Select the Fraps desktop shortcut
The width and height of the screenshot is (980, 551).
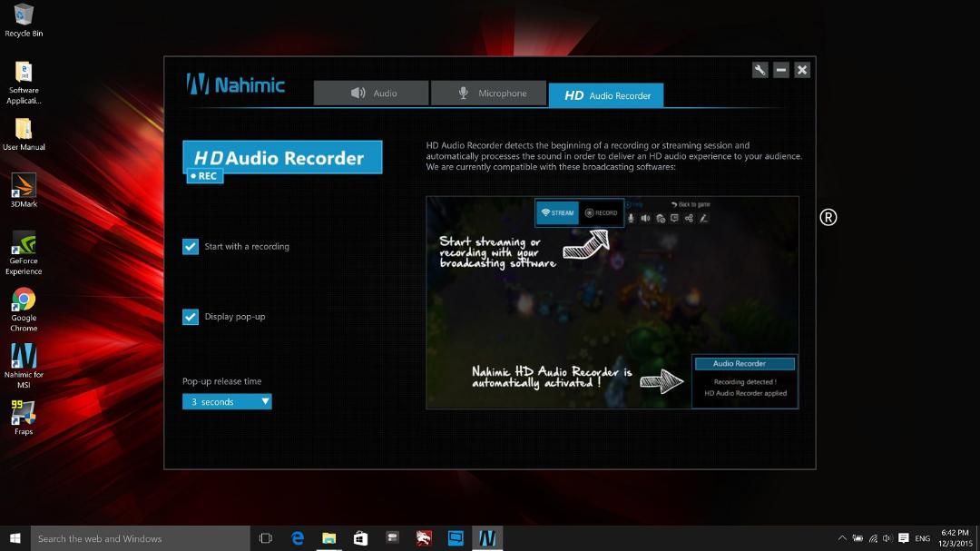point(24,418)
